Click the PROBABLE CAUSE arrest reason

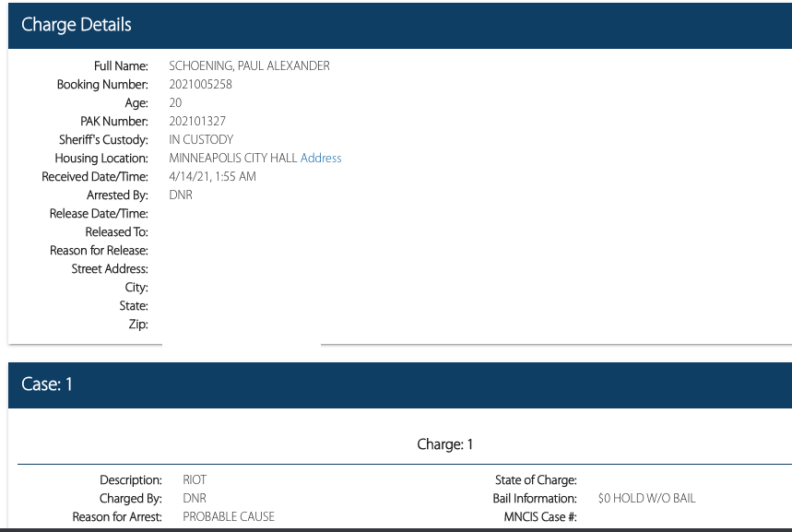click(229, 517)
